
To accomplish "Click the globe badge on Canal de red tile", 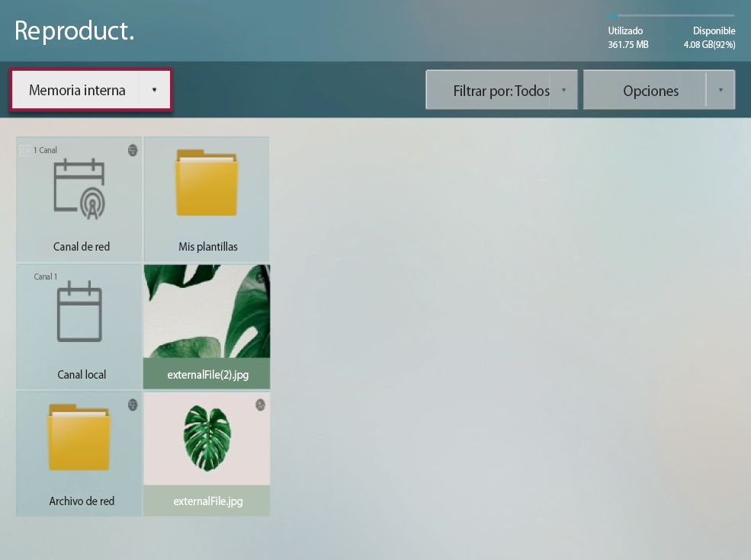I will tap(133, 150).
